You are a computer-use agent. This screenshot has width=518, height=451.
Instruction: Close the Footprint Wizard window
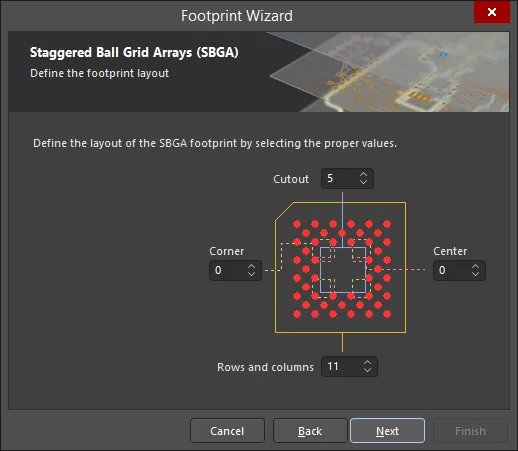click(x=492, y=12)
